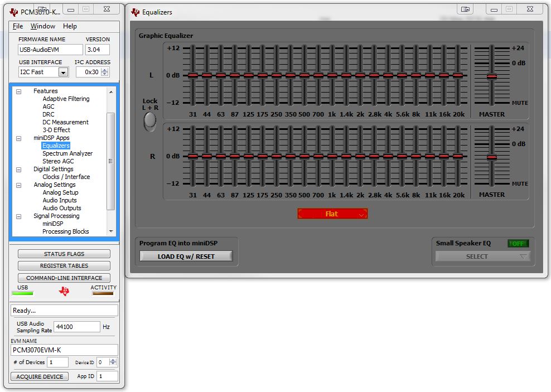Click the left channel 250 Hz slider knob
Image resolution: width=551 pixels, height=392 pixels.
tap(277, 75)
